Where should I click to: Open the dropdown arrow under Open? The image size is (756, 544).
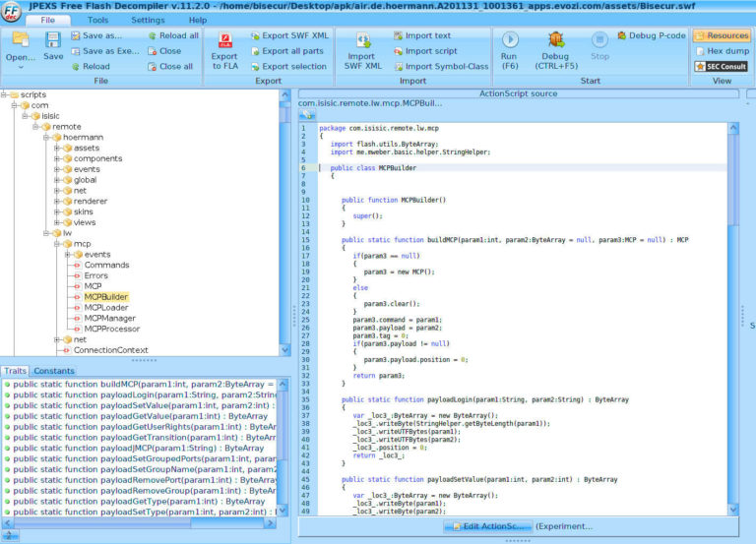(21, 68)
